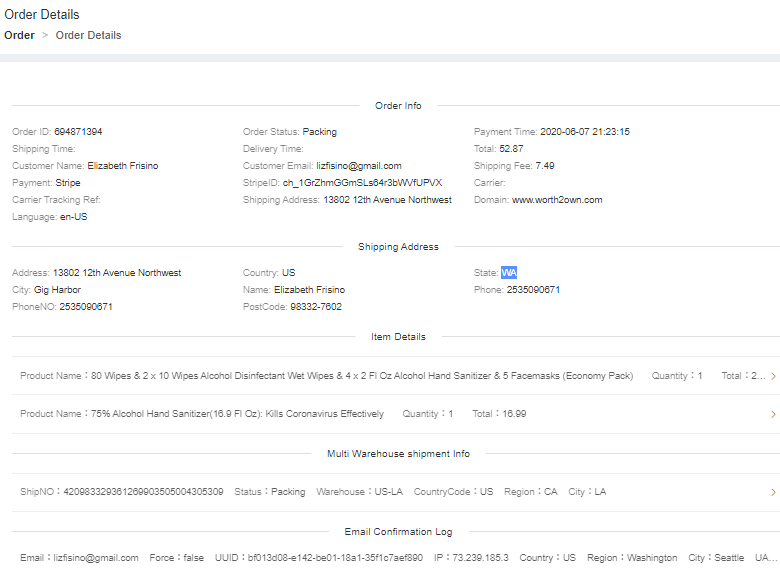Screen dimensions: 780x584
Task: Click the Order ID number 694871394
Action: (78, 132)
